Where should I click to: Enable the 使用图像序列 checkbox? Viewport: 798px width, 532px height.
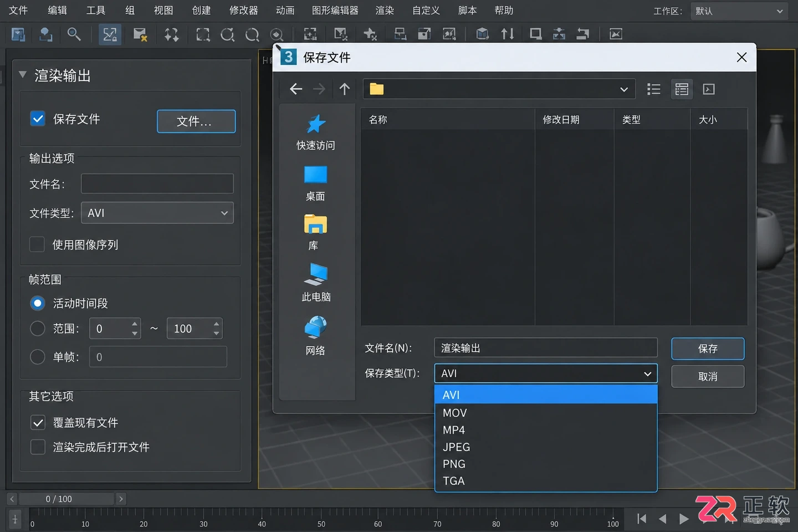point(37,244)
